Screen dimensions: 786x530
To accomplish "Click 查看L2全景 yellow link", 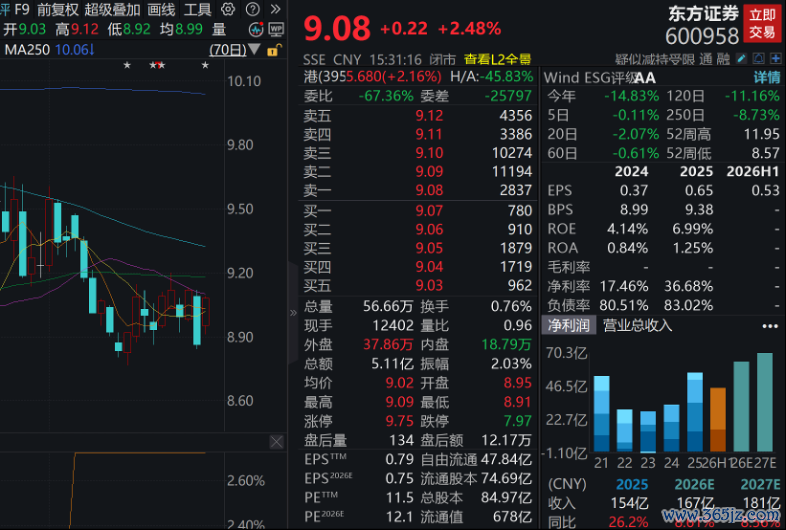I will (497, 59).
